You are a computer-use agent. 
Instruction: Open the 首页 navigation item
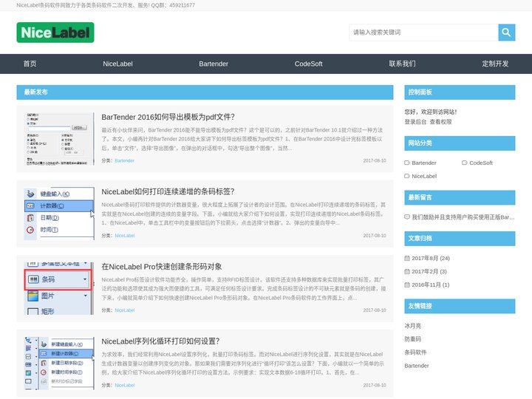pyautogui.click(x=30, y=64)
